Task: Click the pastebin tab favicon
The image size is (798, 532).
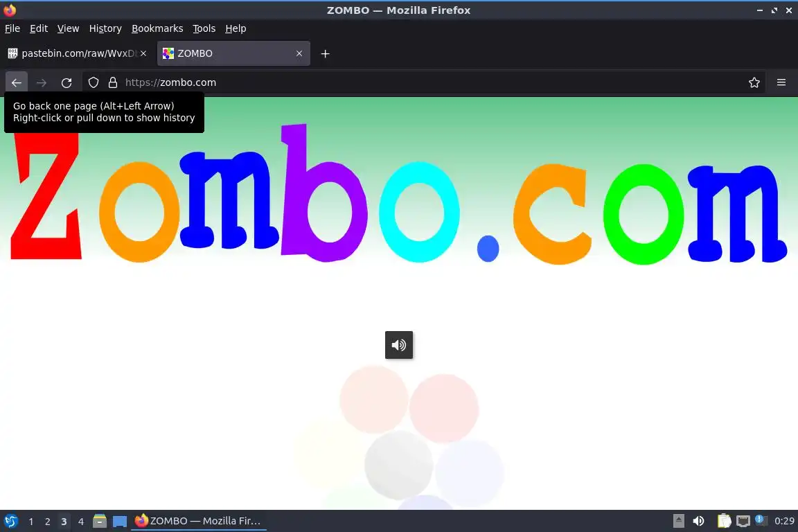Action: coord(12,53)
